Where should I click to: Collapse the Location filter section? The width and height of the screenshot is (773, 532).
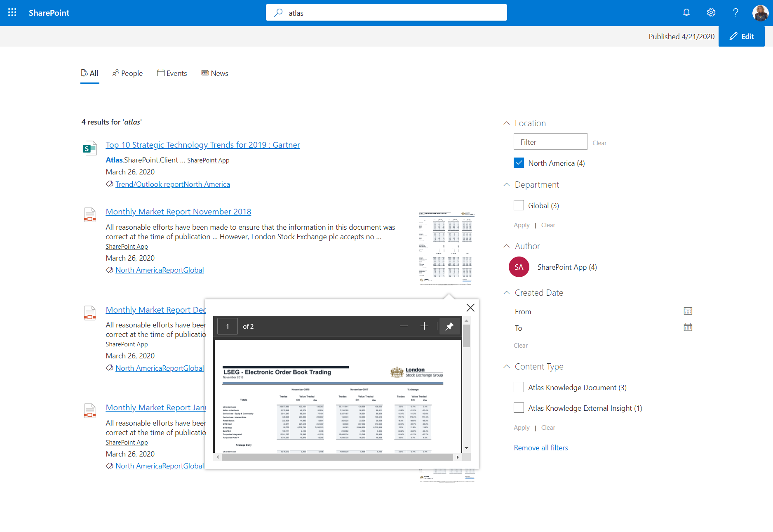(507, 123)
